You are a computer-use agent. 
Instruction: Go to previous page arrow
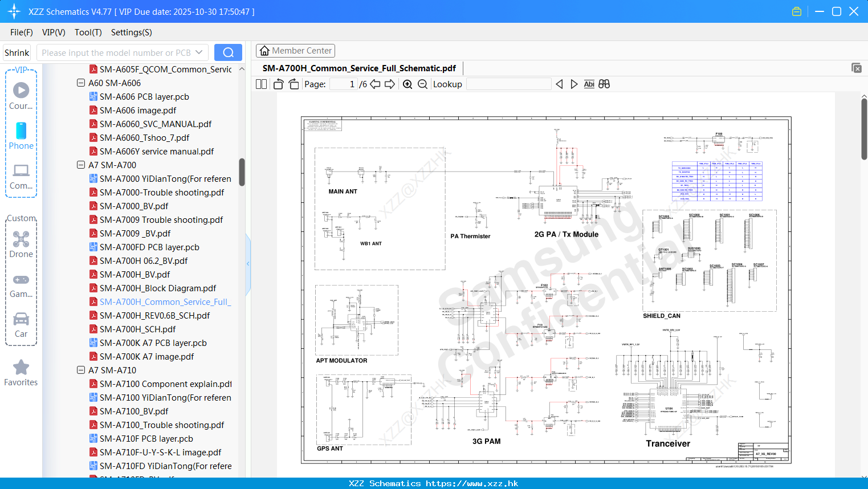point(375,84)
